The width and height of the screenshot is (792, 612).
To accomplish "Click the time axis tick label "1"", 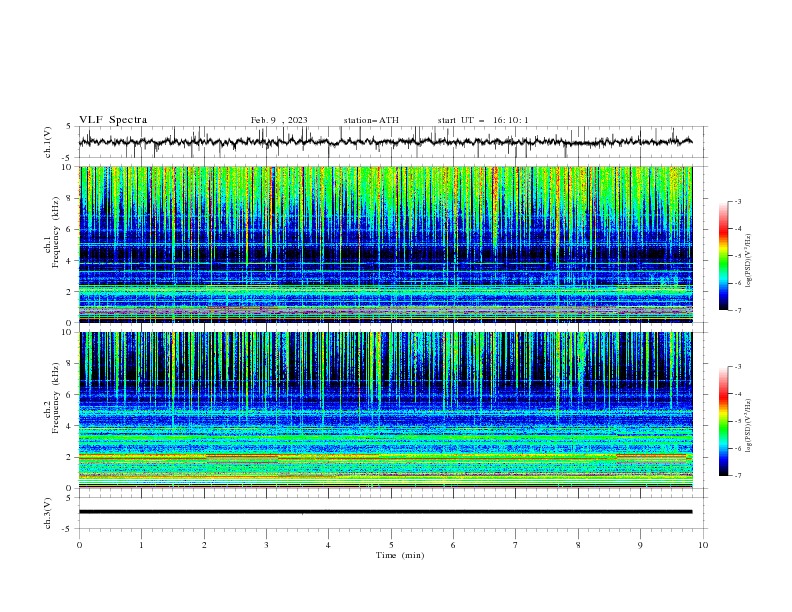I will 141,545.
